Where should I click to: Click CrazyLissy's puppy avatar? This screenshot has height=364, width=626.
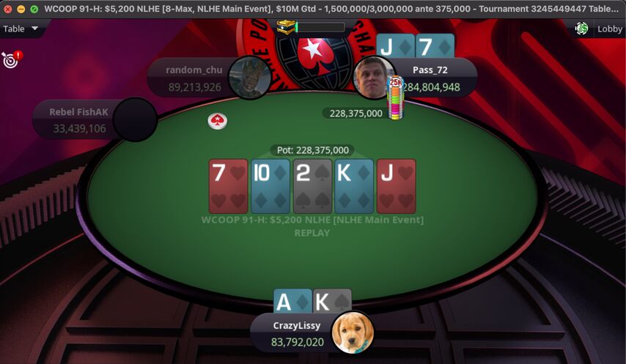[353, 332]
